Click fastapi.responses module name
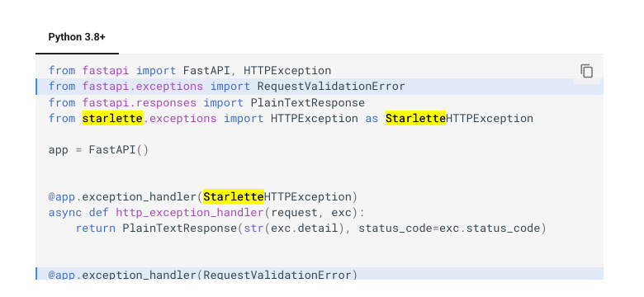This screenshot has width=644, height=297. 140,102
